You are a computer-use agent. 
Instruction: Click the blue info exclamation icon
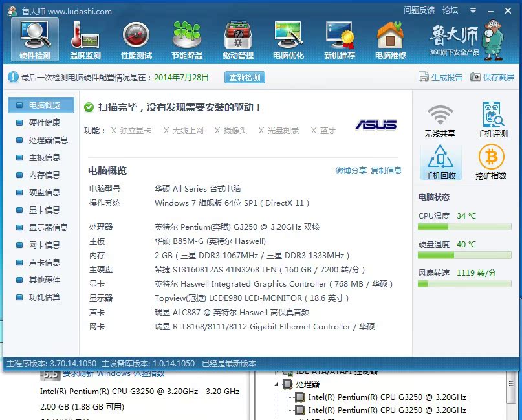pos(13,77)
